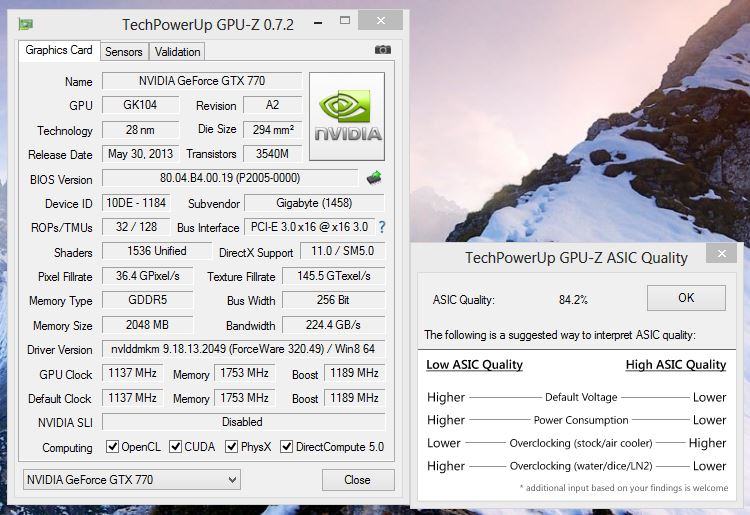The width and height of the screenshot is (750, 515).
Task: Toggle the OpenCL checkbox
Action: click(x=112, y=447)
